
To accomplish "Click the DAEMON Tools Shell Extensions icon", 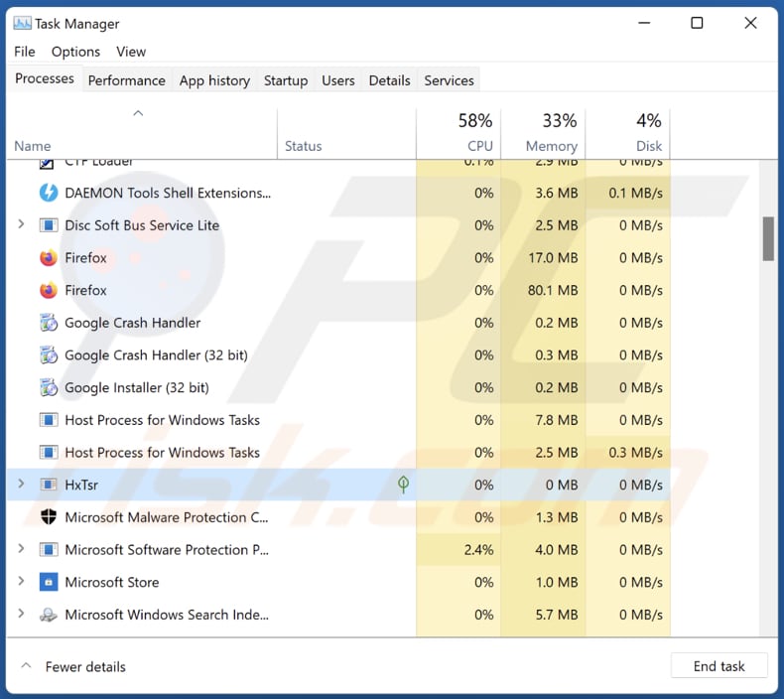I will (49, 193).
